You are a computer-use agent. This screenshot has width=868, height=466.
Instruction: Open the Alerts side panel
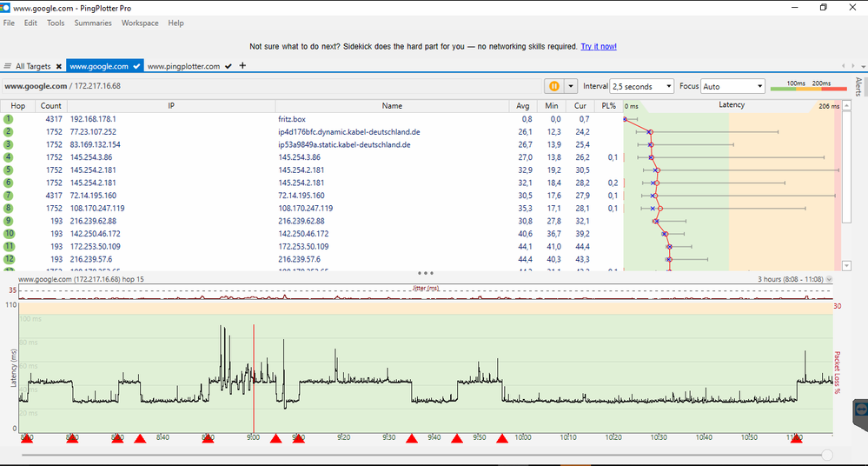(x=858, y=86)
